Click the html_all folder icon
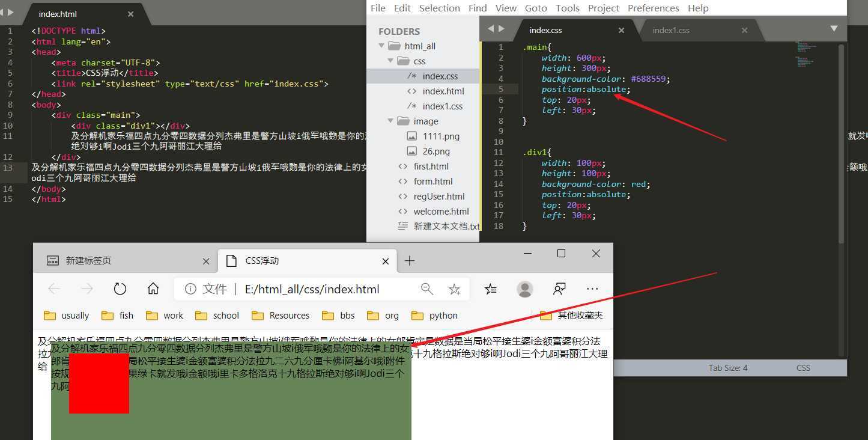The height and width of the screenshot is (440, 868). point(394,46)
